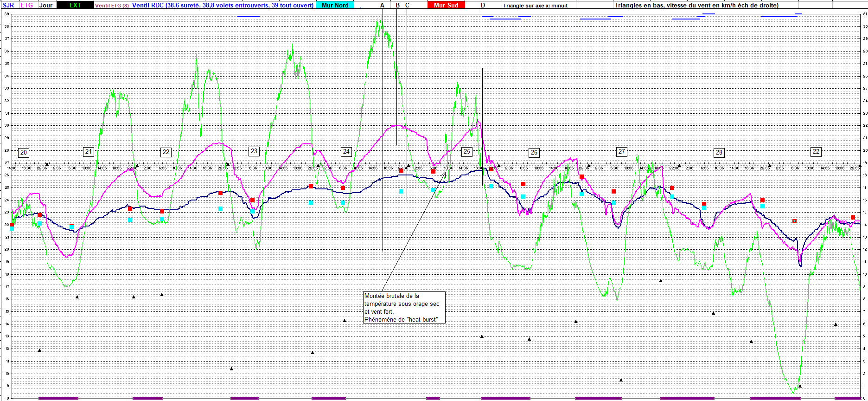
Task: Click the day 23 label box
Action: coord(254,151)
